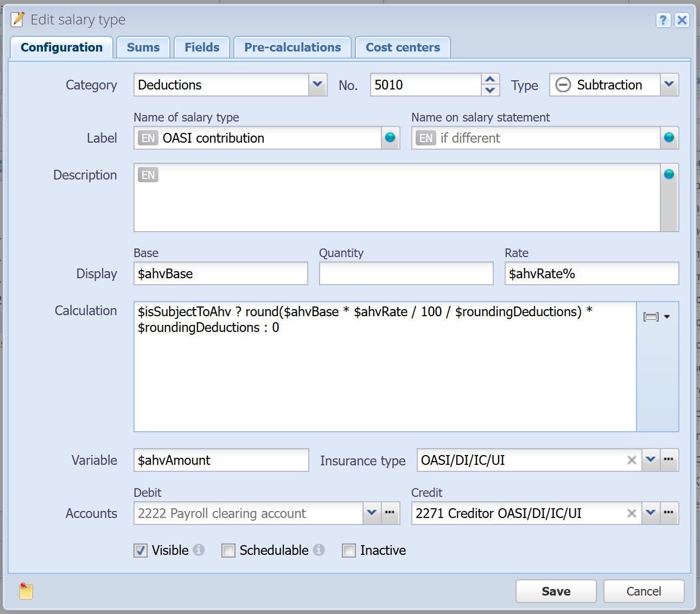The image size is (700, 614).
Task: Click into the Description text area
Action: 397,197
